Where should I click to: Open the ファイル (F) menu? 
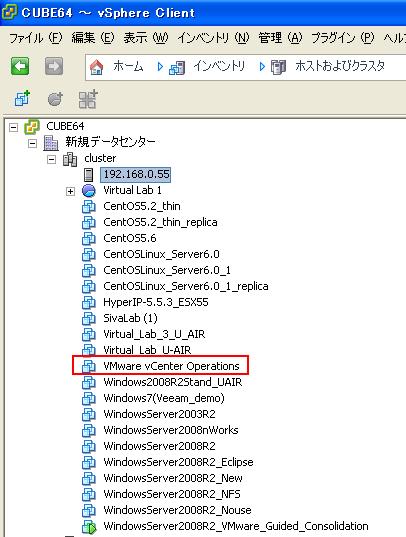35,38
